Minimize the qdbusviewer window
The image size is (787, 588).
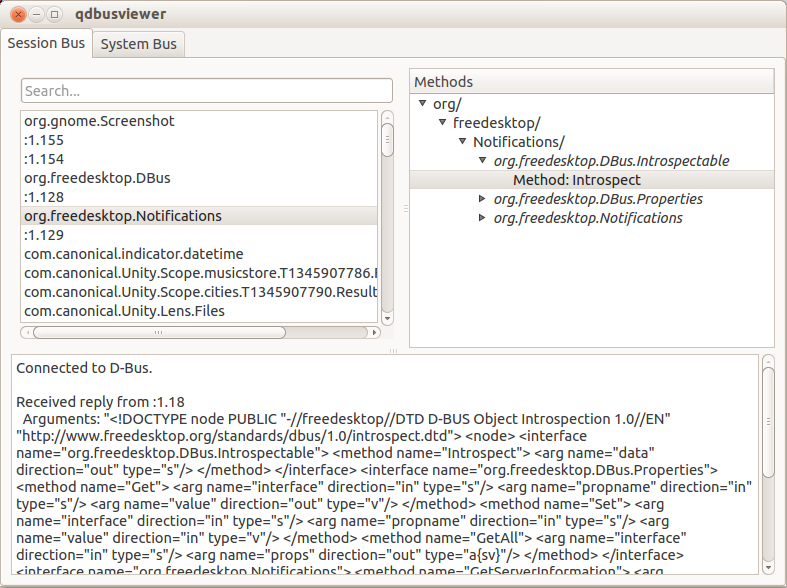[36, 14]
